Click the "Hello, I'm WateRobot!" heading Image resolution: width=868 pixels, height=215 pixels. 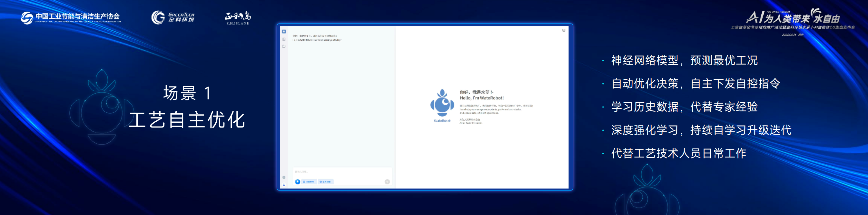pos(481,98)
